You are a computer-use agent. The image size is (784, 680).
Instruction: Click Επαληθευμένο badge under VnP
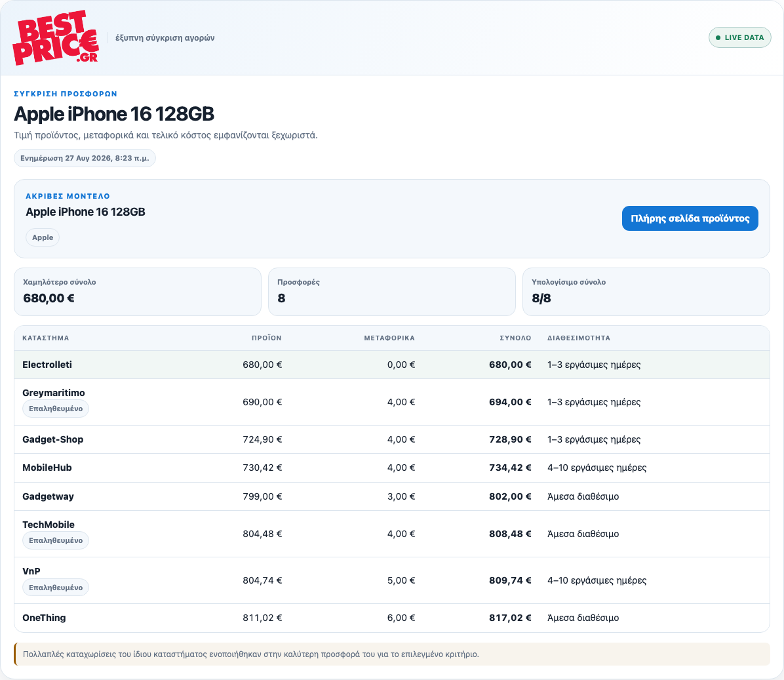click(x=56, y=588)
